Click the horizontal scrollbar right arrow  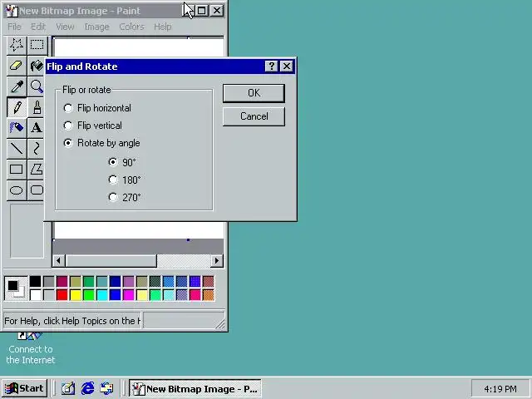216,260
